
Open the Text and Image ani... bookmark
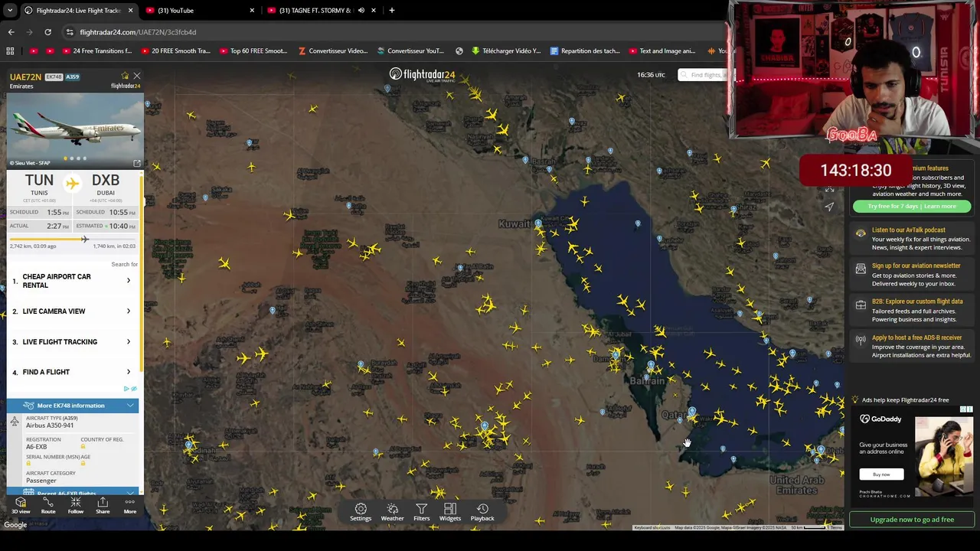[x=661, y=51]
